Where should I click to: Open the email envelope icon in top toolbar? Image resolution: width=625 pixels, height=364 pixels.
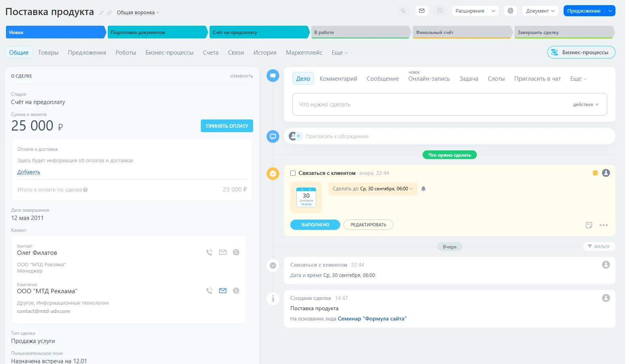click(422, 11)
